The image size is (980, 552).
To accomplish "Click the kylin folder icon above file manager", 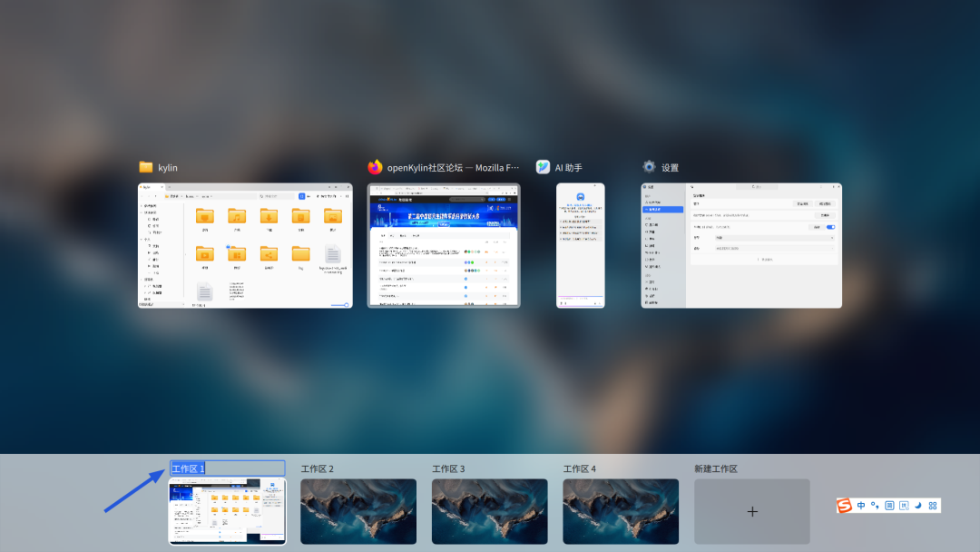I will 146,167.
